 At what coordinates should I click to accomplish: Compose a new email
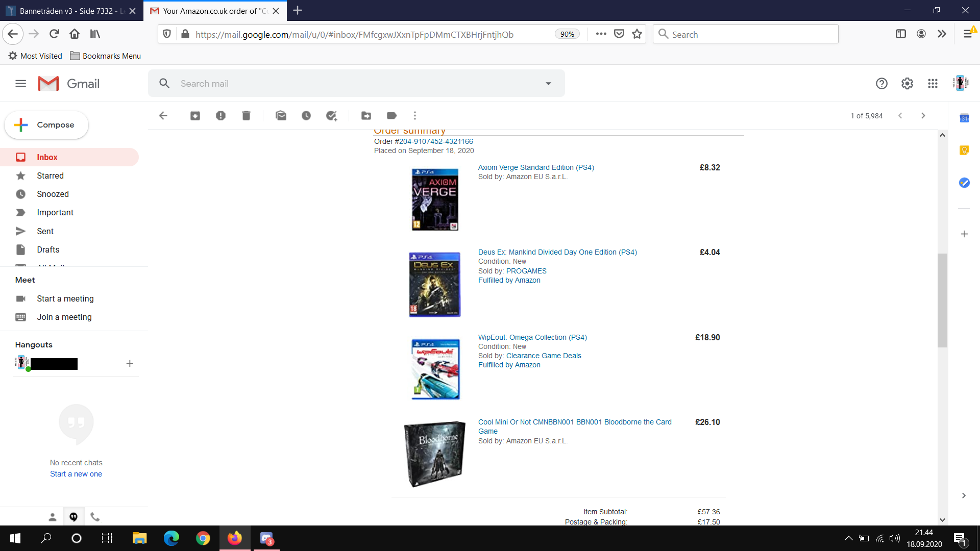46,125
